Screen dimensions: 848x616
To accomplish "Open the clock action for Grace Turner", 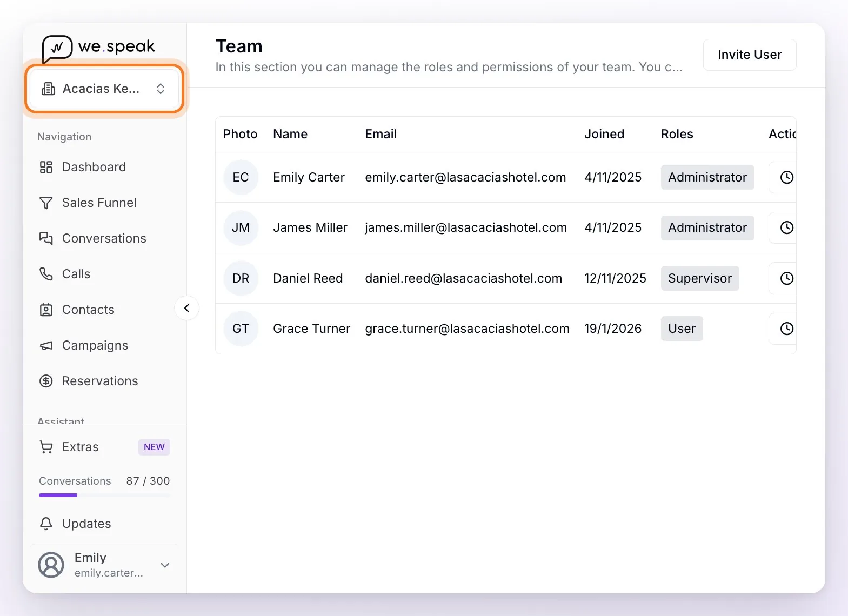I will [786, 329].
